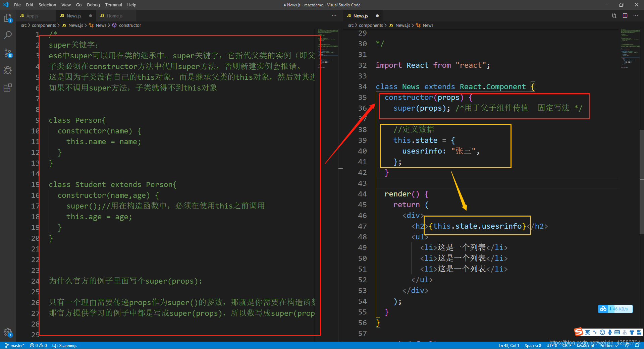This screenshot has width=644, height=349.
Task: Click 'Ln 43, Col 1' go-to-line indicator
Action: tap(509, 345)
